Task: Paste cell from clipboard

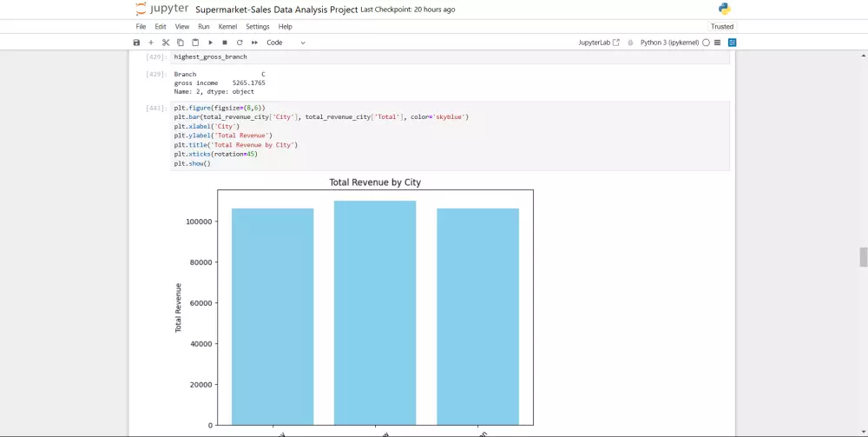Action: (195, 43)
